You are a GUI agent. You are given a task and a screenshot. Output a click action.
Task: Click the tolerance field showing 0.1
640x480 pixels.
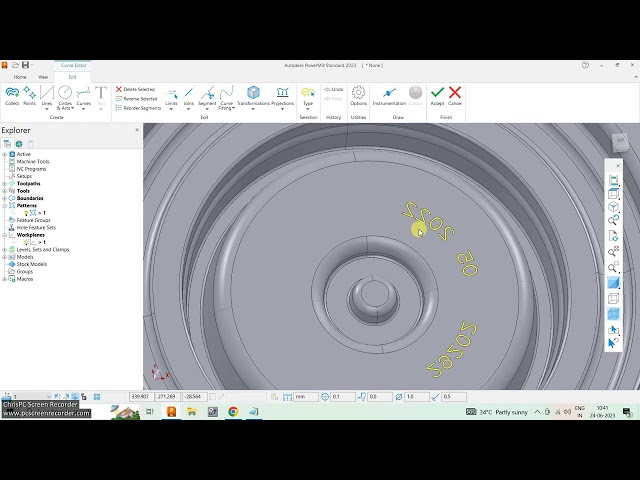(343, 397)
